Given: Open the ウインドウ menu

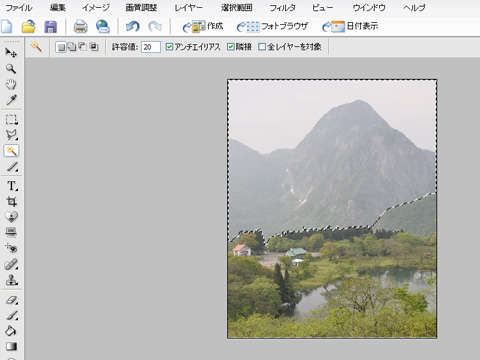Looking at the screenshot, I should (369, 7).
